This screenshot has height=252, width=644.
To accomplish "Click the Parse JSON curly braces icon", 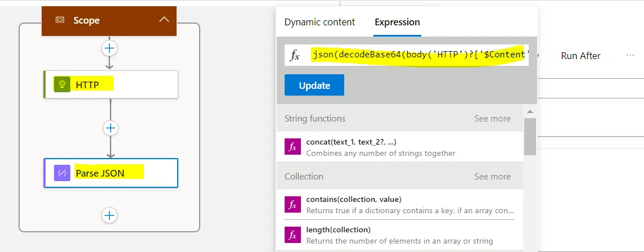I will pos(62,173).
